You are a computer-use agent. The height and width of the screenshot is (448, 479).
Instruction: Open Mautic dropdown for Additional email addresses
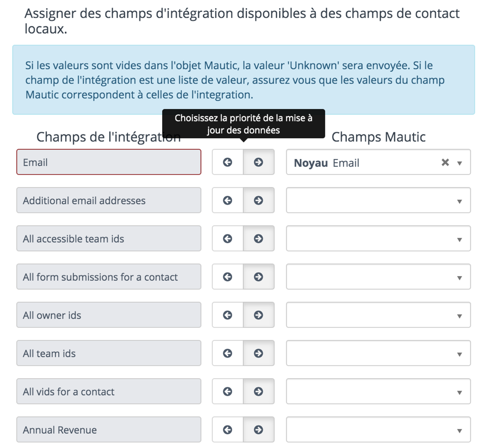[x=378, y=200]
